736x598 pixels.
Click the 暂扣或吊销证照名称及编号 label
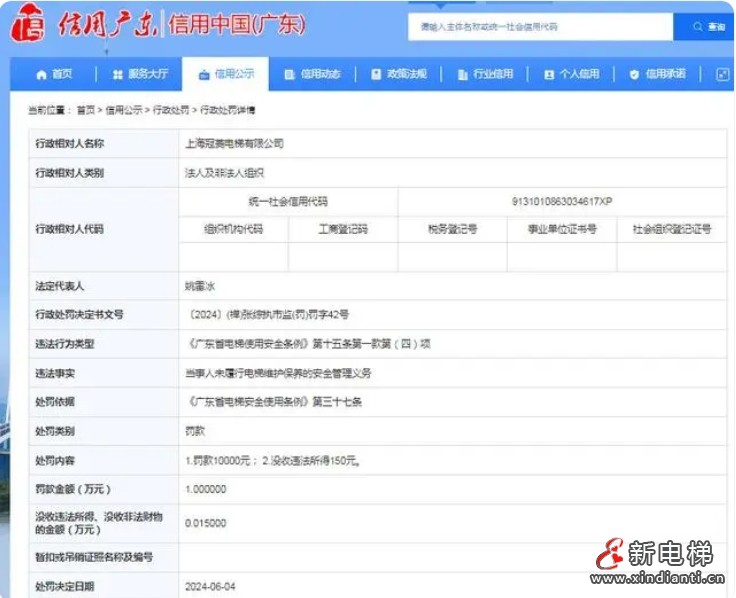(x=94, y=558)
